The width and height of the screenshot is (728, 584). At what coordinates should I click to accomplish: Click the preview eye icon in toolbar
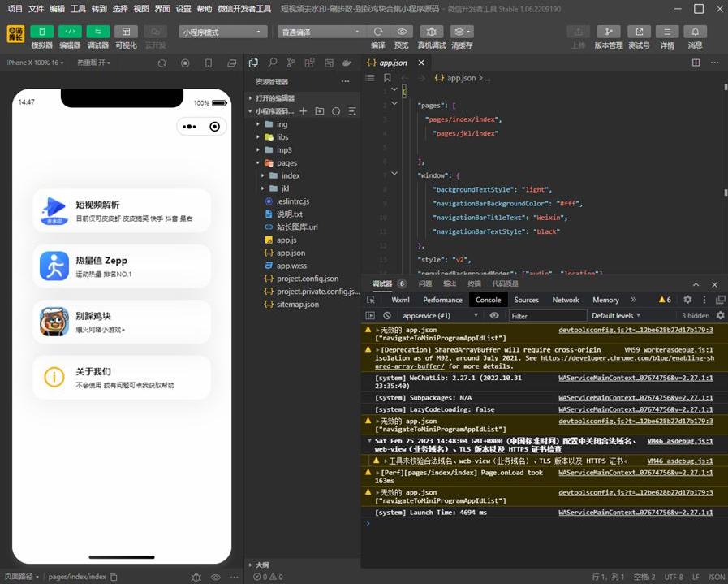coord(402,32)
